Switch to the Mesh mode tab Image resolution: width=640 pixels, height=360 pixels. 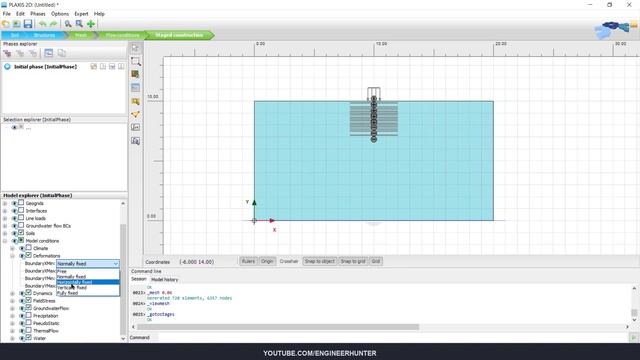click(81, 35)
